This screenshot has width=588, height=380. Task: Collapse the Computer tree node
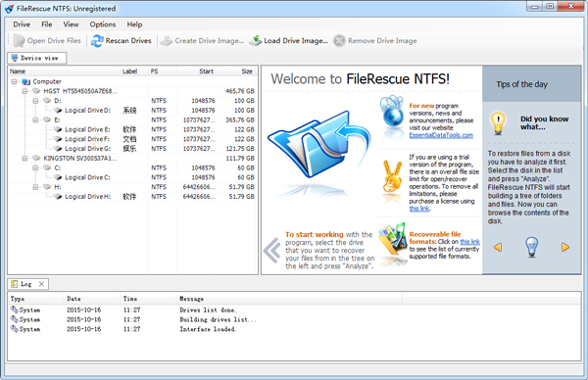point(14,81)
